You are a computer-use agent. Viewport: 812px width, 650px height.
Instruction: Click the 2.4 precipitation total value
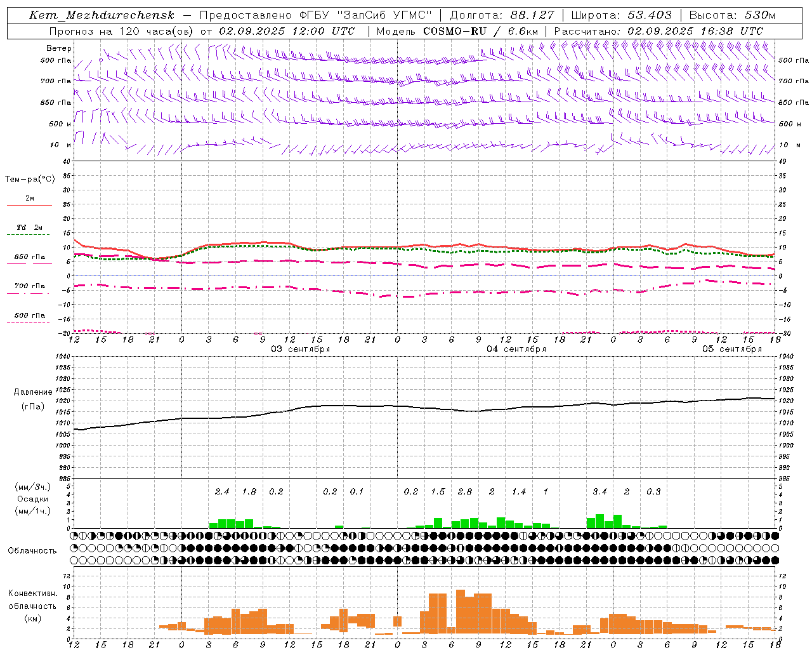click(x=222, y=491)
